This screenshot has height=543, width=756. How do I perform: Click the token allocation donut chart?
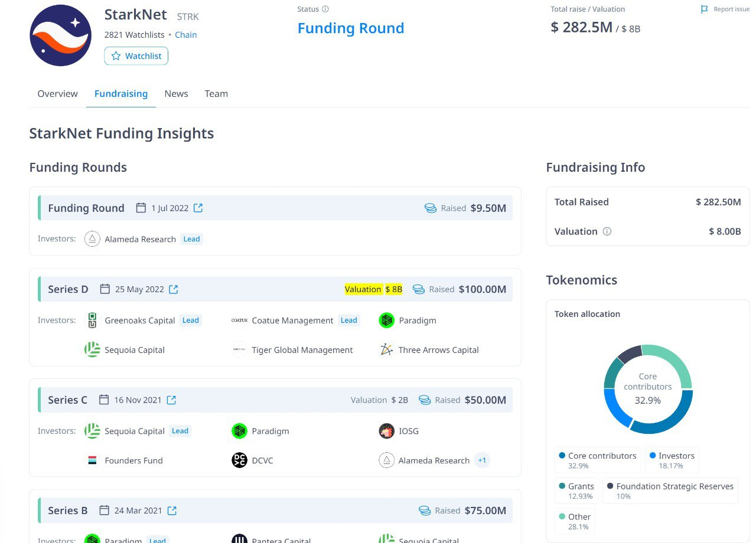tap(648, 389)
